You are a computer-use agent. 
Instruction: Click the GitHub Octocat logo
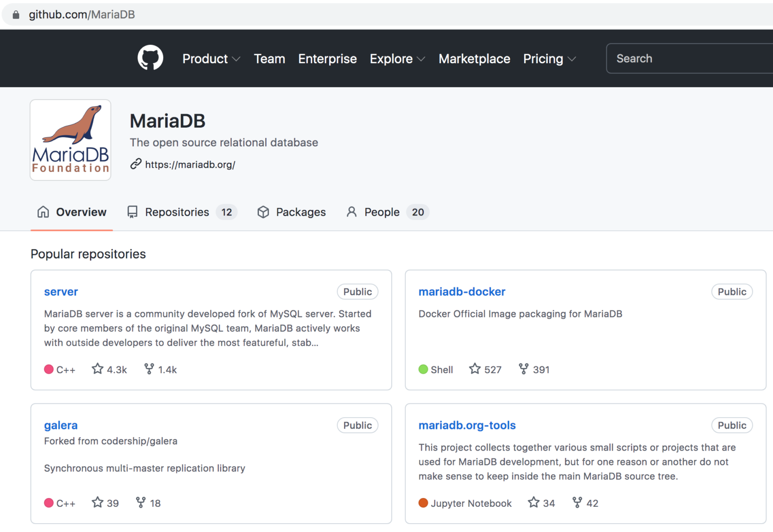tap(150, 58)
